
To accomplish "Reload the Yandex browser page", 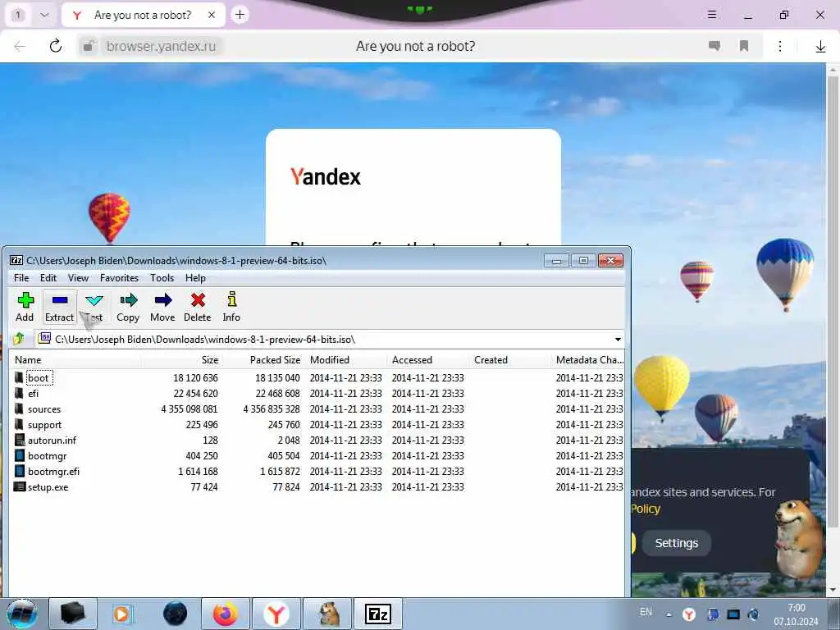I will (56, 46).
